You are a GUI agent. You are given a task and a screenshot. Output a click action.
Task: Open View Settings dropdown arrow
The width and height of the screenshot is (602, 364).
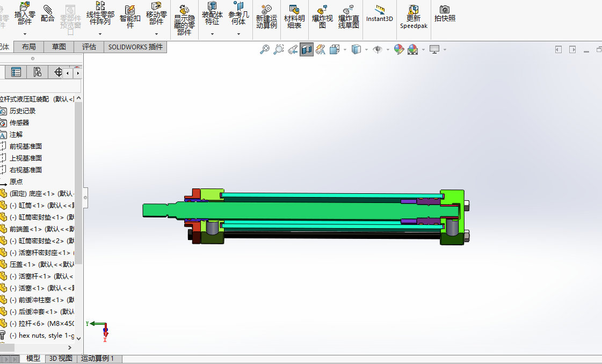(x=445, y=49)
